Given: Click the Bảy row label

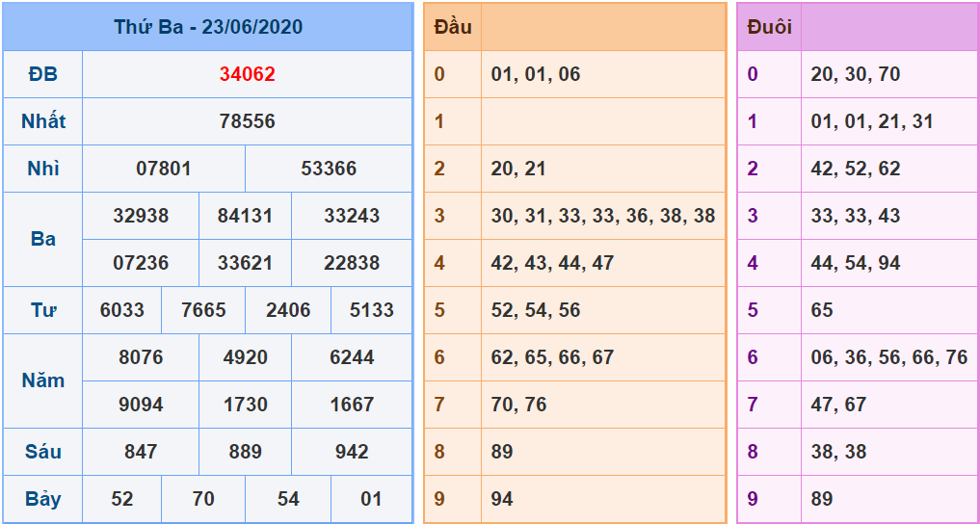Looking at the screenshot, I should (x=43, y=499).
